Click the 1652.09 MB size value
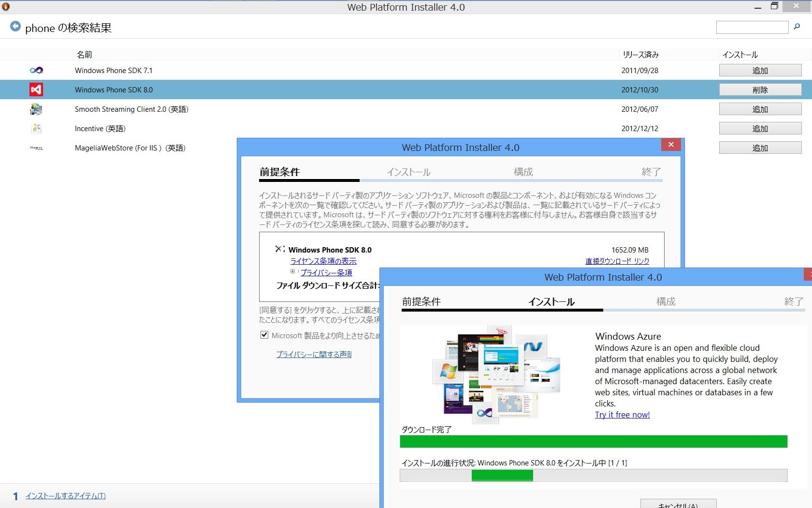The height and width of the screenshot is (508, 812). [630, 250]
